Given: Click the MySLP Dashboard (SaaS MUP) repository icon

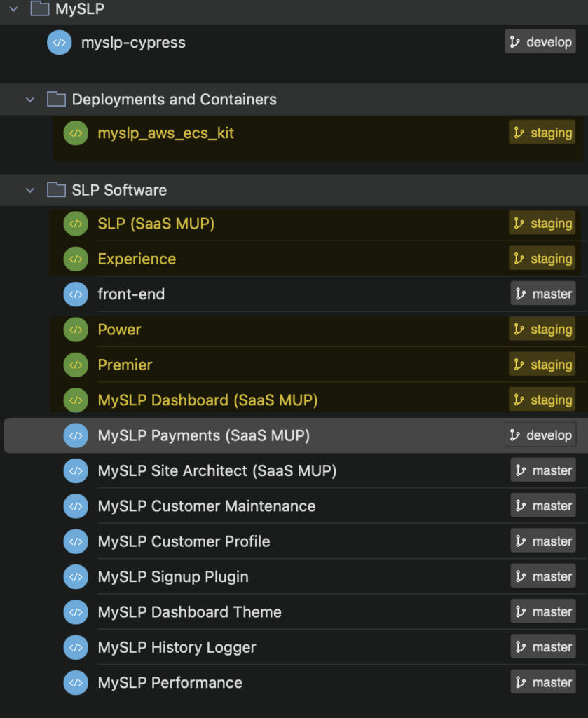Looking at the screenshot, I should [76, 400].
